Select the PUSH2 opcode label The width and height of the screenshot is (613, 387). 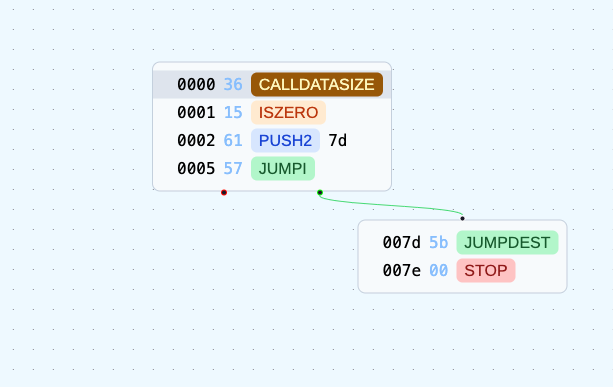click(x=285, y=140)
